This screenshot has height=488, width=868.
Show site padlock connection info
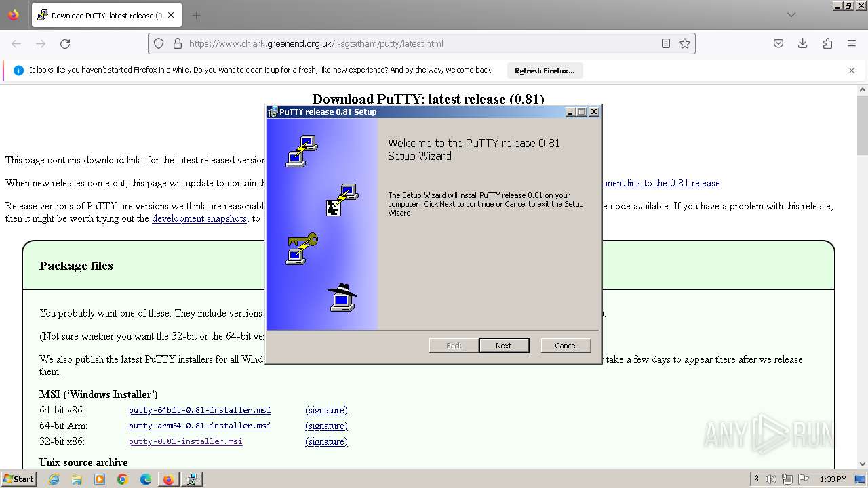tap(178, 43)
